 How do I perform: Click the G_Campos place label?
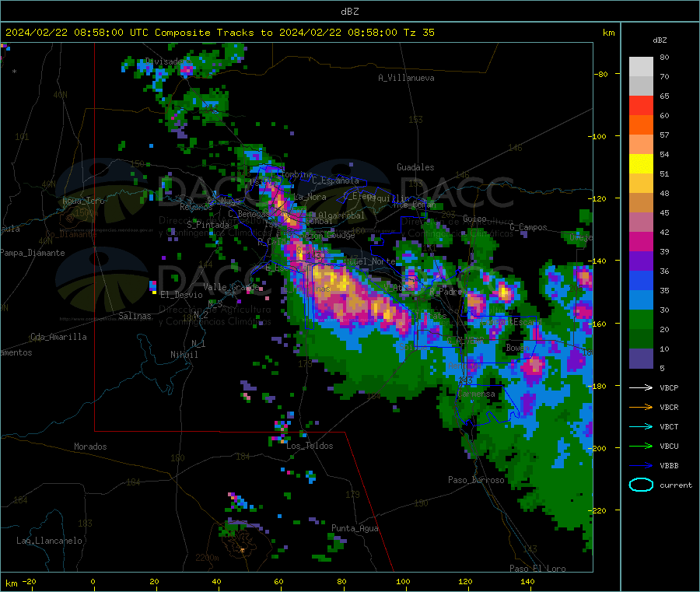coord(528,227)
